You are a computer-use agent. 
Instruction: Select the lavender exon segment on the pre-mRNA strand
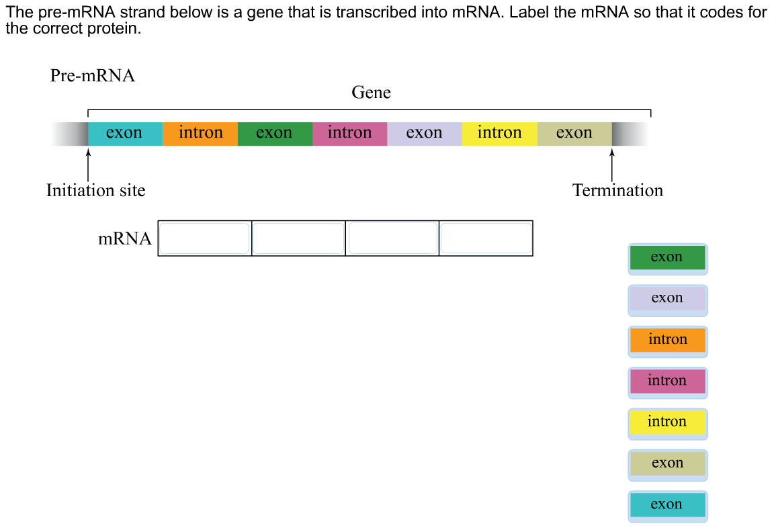point(425,134)
